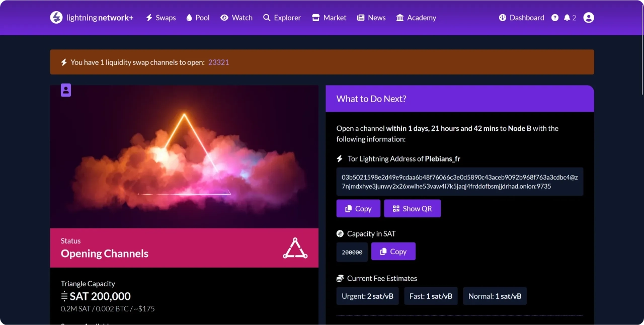
Task: Click the lightning bolt icon beside Tor address
Action: [340, 159]
